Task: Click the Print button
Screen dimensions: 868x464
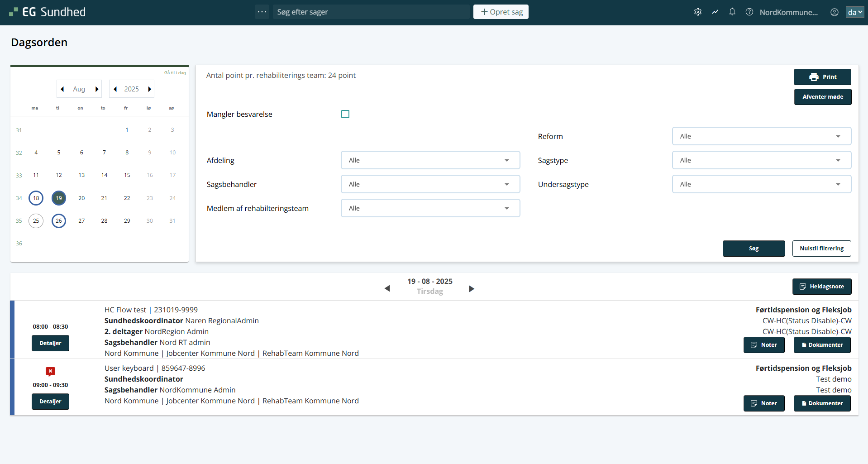Action: point(822,77)
